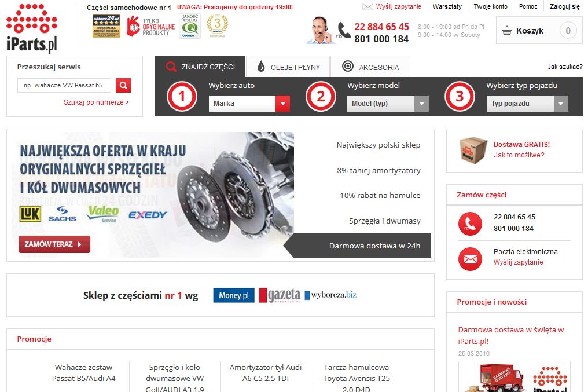Click the shopping basket icon
The height and width of the screenshot is (392, 588).
click(506, 31)
